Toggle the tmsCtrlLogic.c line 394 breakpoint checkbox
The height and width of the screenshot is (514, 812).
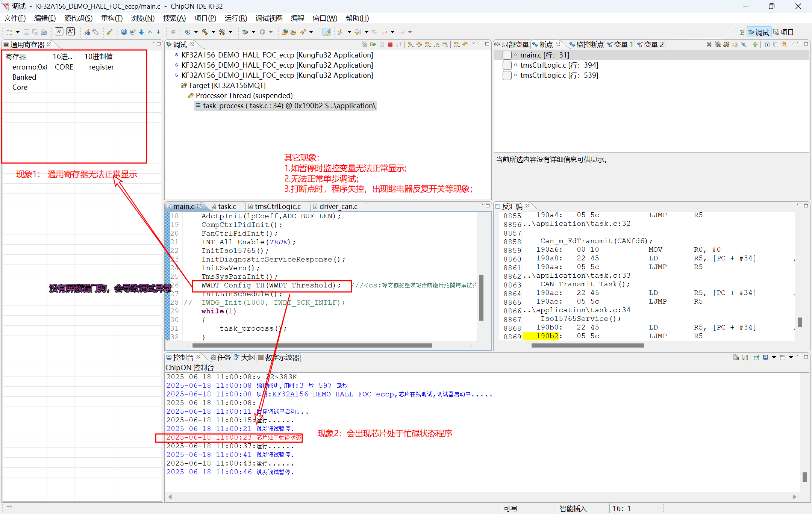tap(507, 65)
